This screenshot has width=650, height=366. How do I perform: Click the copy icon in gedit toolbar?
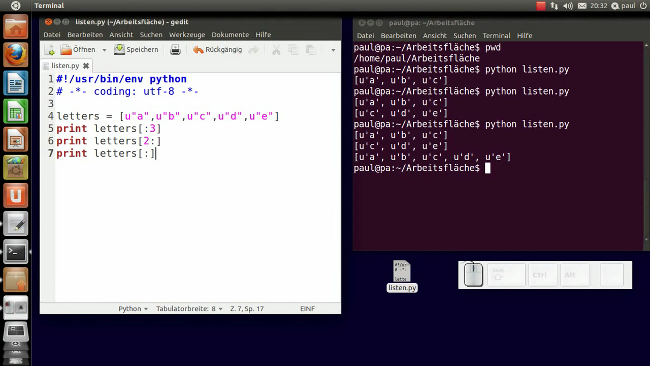pyautogui.click(x=293, y=50)
